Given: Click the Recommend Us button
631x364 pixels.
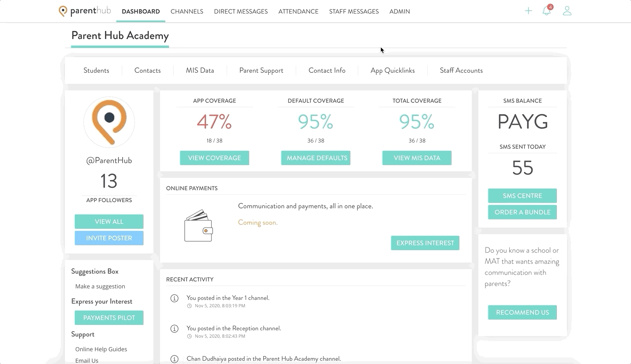Looking at the screenshot, I should (x=522, y=313).
